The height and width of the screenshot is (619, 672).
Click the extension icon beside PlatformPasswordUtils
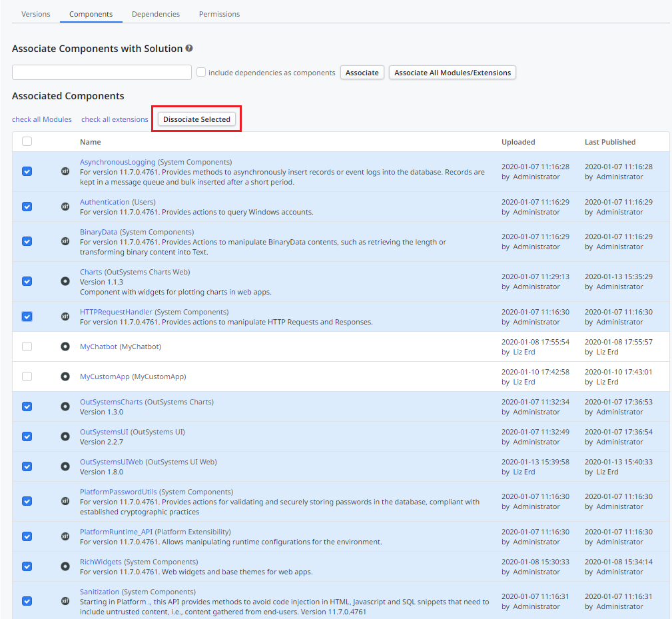tap(65, 501)
